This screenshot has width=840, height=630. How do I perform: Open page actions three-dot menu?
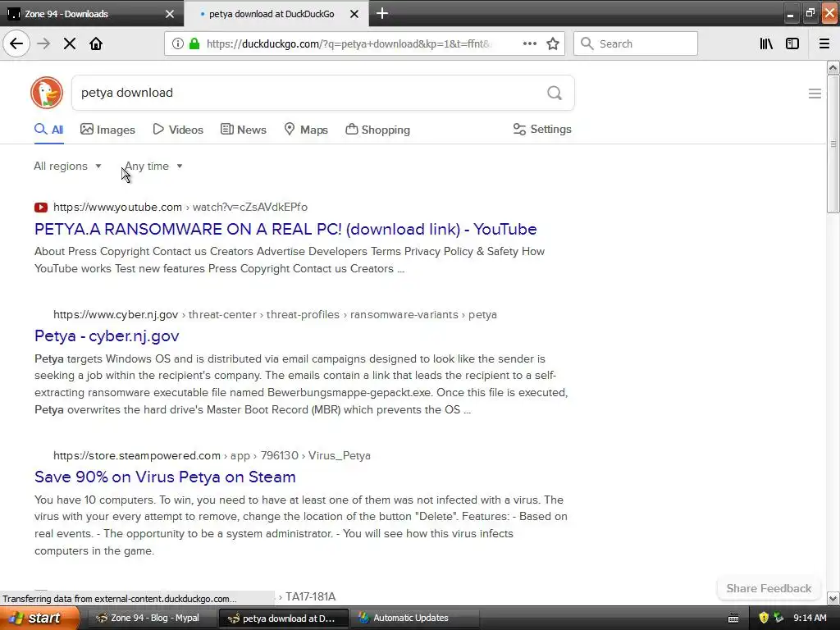point(529,43)
